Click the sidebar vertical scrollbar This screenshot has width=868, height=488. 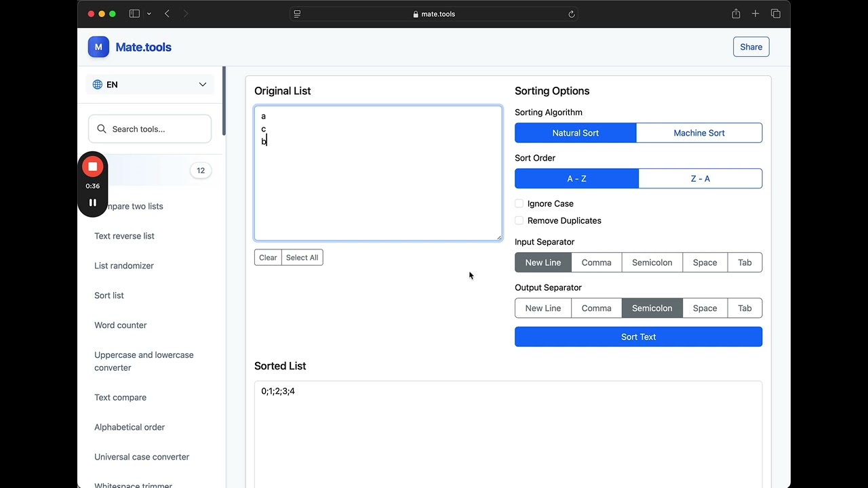click(x=224, y=101)
